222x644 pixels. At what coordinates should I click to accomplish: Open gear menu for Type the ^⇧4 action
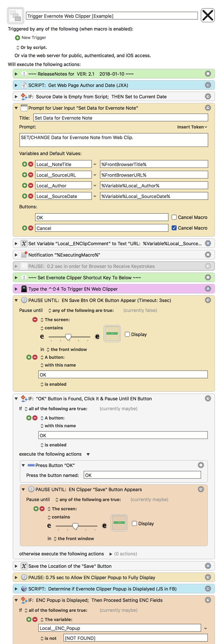208,289
